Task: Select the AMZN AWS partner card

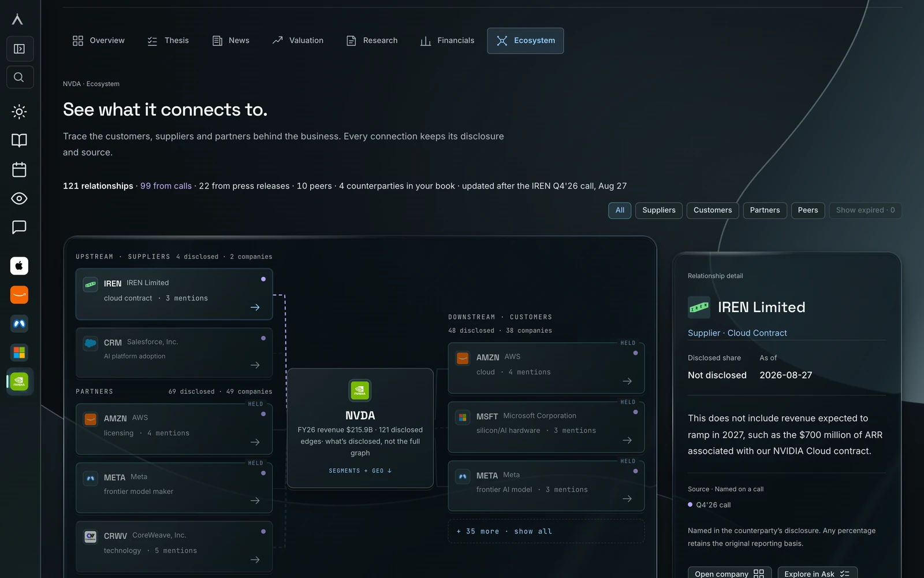Action: point(174,429)
